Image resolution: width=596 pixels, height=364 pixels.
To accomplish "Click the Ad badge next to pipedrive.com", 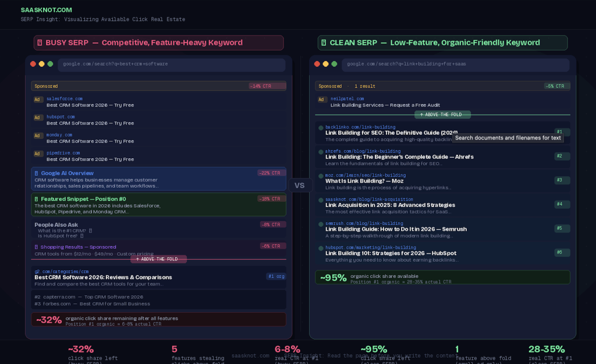I will [x=38, y=154].
